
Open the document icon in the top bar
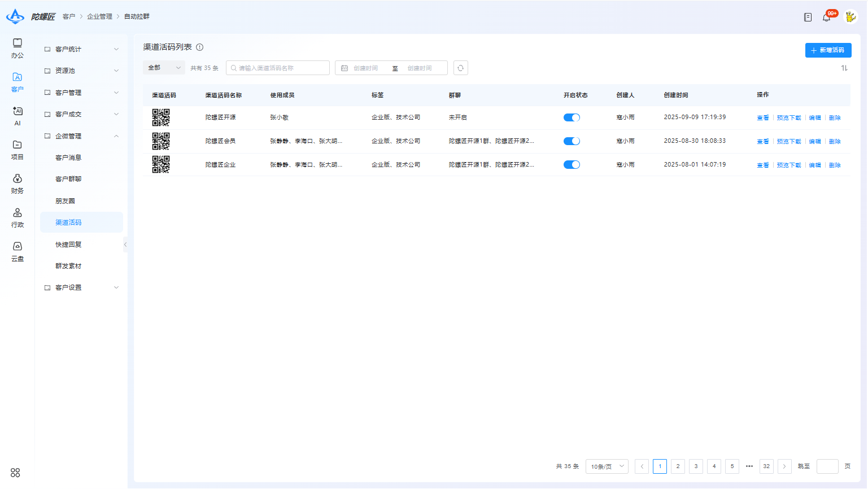pos(808,17)
